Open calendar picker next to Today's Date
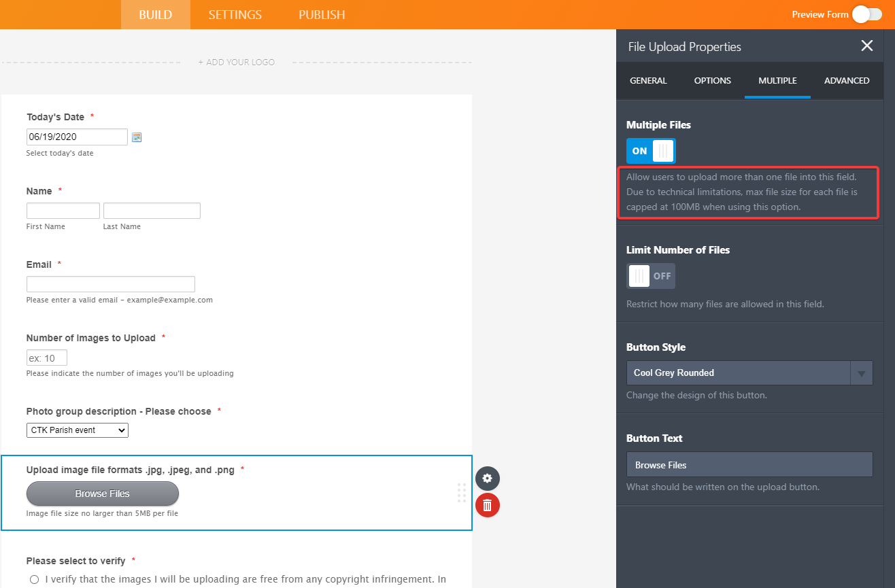The image size is (895, 588). (x=137, y=137)
